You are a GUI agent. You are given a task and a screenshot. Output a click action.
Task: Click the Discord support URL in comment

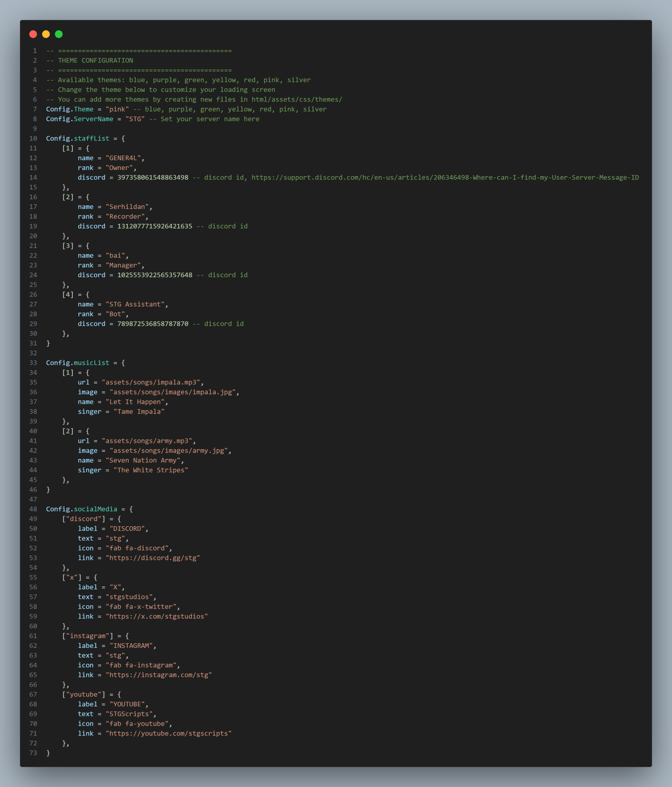(445, 177)
